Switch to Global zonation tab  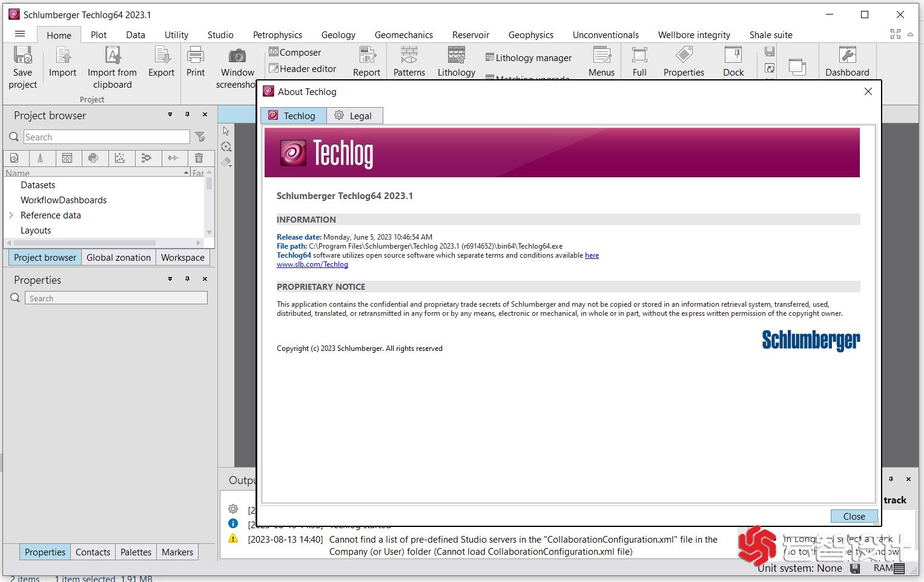coord(119,258)
